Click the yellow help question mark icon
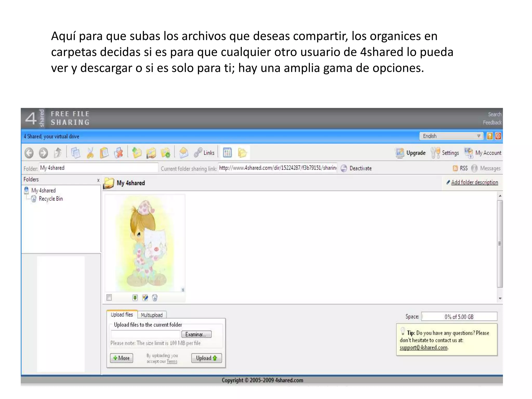 click(x=490, y=136)
